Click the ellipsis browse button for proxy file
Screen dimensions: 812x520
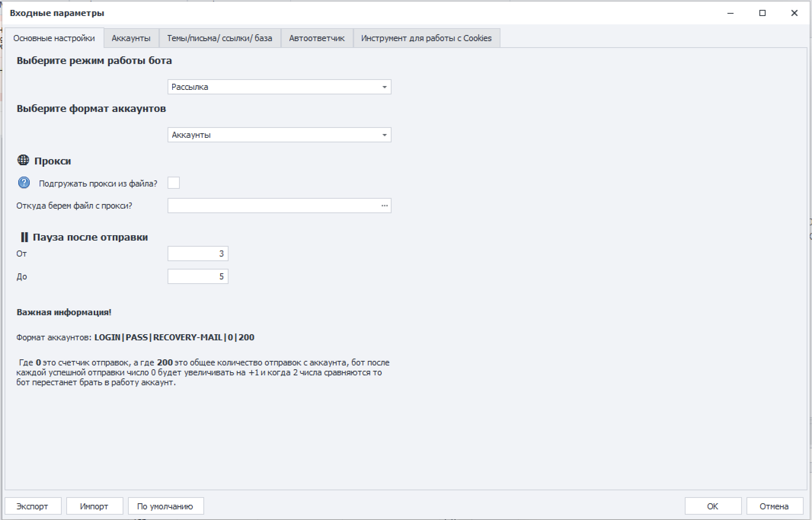tap(384, 206)
